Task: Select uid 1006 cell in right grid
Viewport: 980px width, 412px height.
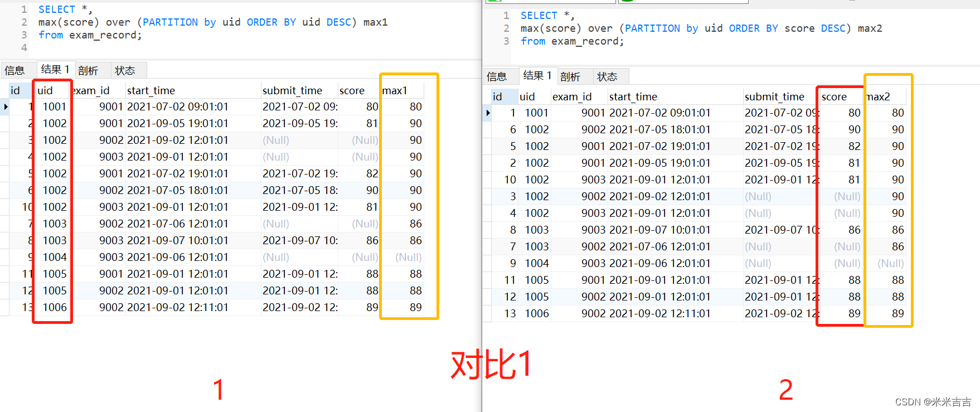Action: (534, 313)
